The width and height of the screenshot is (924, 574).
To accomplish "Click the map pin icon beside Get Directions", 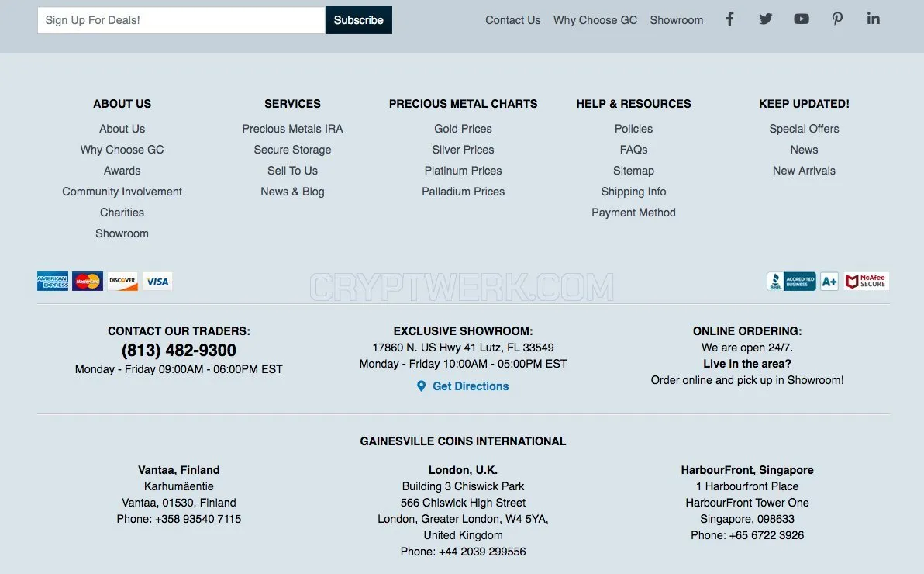I will click(x=422, y=386).
